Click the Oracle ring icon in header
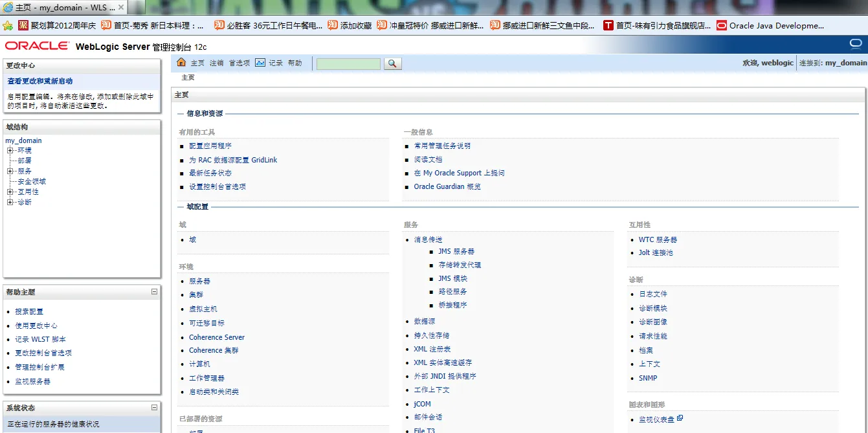Screen dimensions: 868x433 [856, 44]
